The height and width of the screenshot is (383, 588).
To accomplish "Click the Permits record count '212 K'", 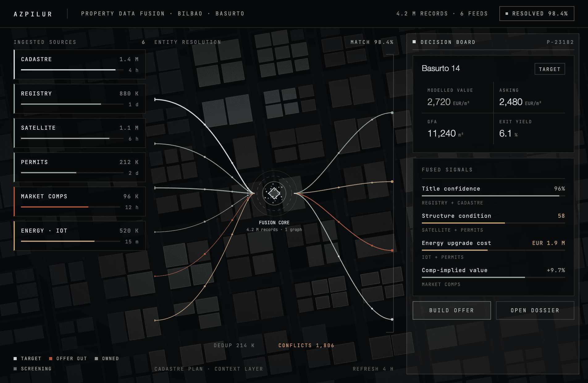I will click(x=129, y=162).
